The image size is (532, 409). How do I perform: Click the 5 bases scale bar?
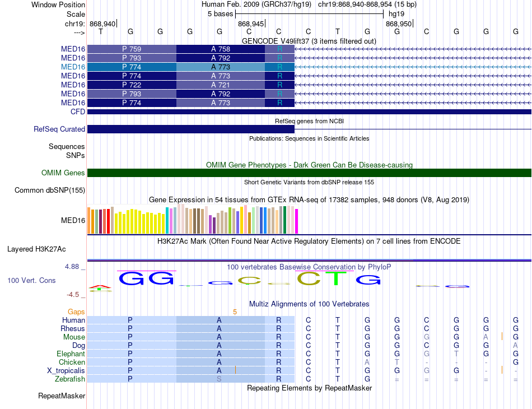[x=309, y=14]
